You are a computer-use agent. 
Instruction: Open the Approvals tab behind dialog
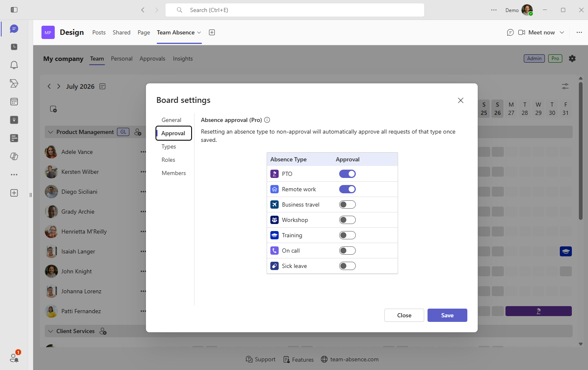152,58
